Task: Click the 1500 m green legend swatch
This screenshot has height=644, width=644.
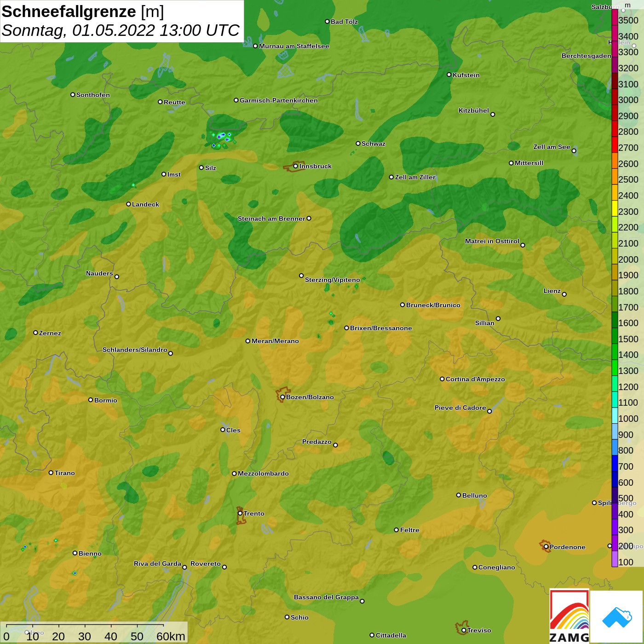Action: [615, 335]
